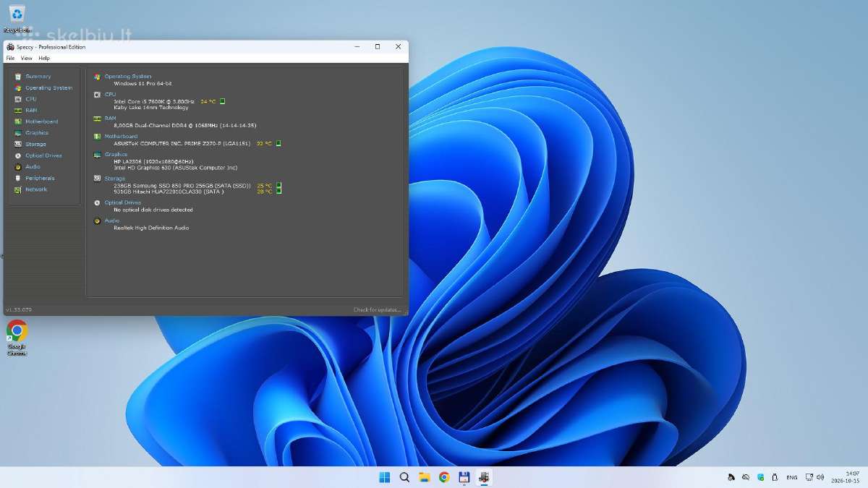Open the Optical Drives heading link in summary
868x488 pixels.
[x=122, y=203]
